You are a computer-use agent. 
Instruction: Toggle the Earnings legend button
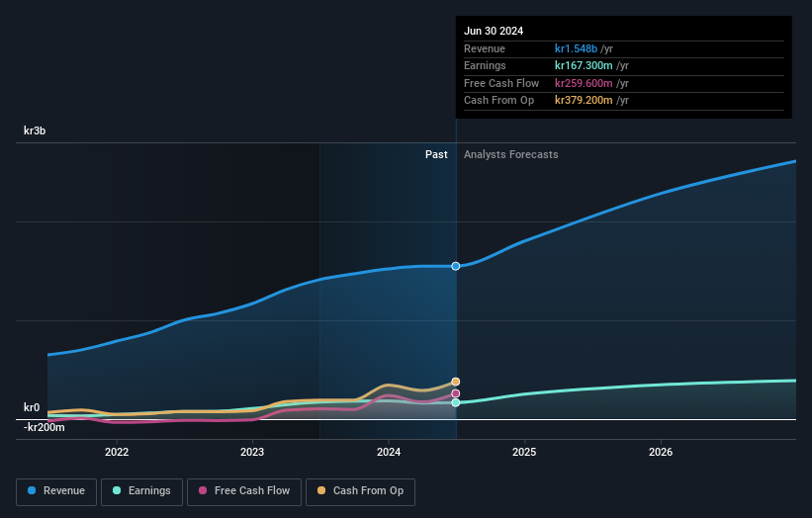pyautogui.click(x=141, y=491)
